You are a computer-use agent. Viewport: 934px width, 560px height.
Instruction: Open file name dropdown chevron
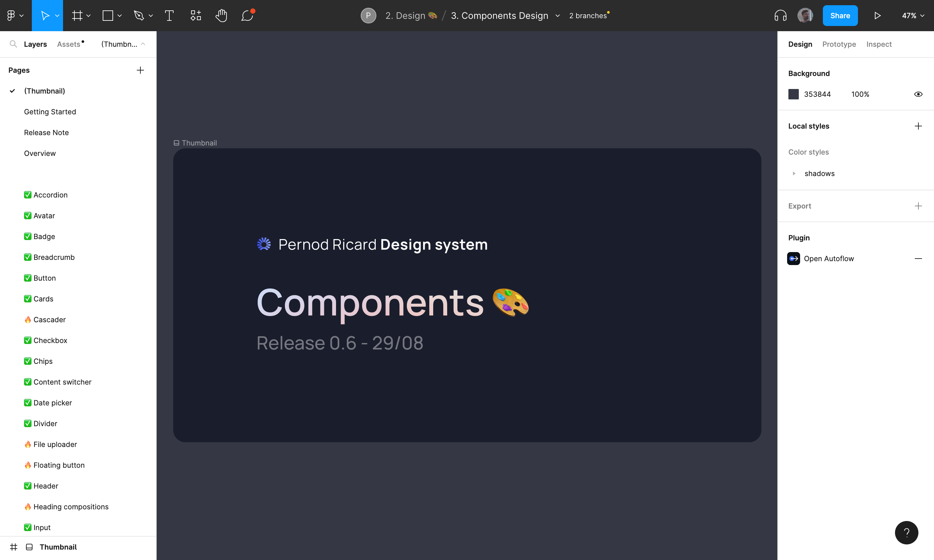pyautogui.click(x=558, y=16)
